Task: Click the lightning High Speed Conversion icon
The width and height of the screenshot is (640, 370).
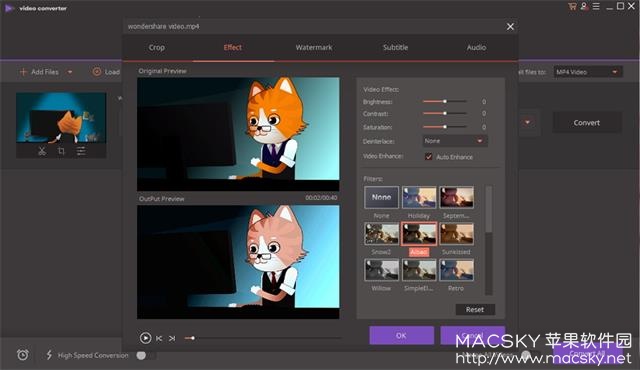Action: point(49,355)
